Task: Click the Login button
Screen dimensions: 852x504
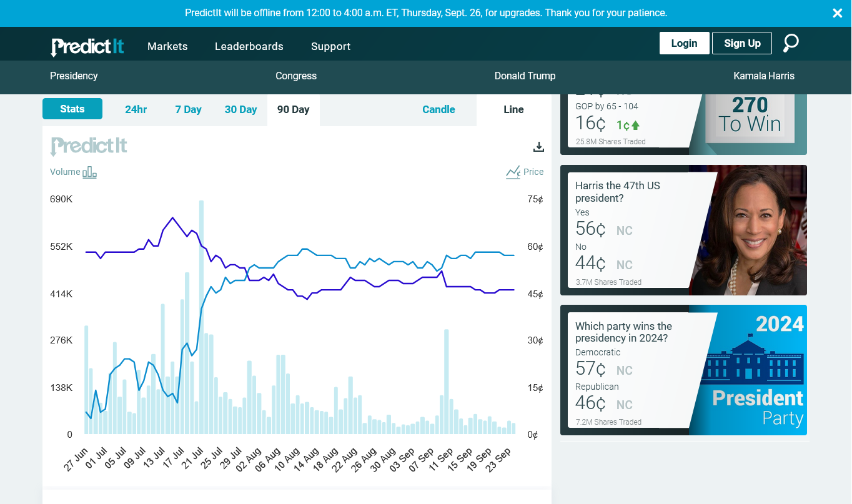Action: [x=685, y=43]
